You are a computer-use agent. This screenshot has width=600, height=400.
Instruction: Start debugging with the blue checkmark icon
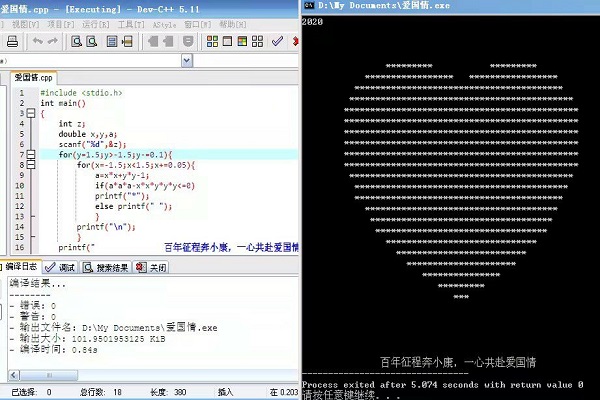click(277, 41)
